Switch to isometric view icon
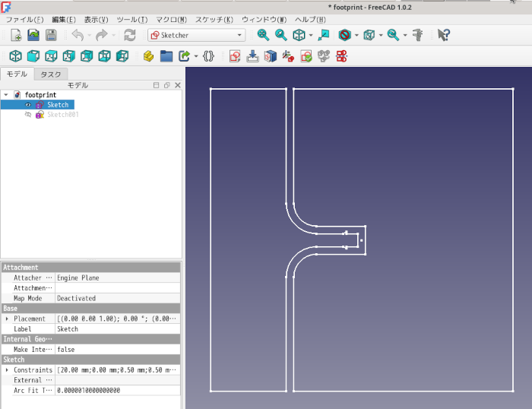The image size is (532, 409). 16,56
